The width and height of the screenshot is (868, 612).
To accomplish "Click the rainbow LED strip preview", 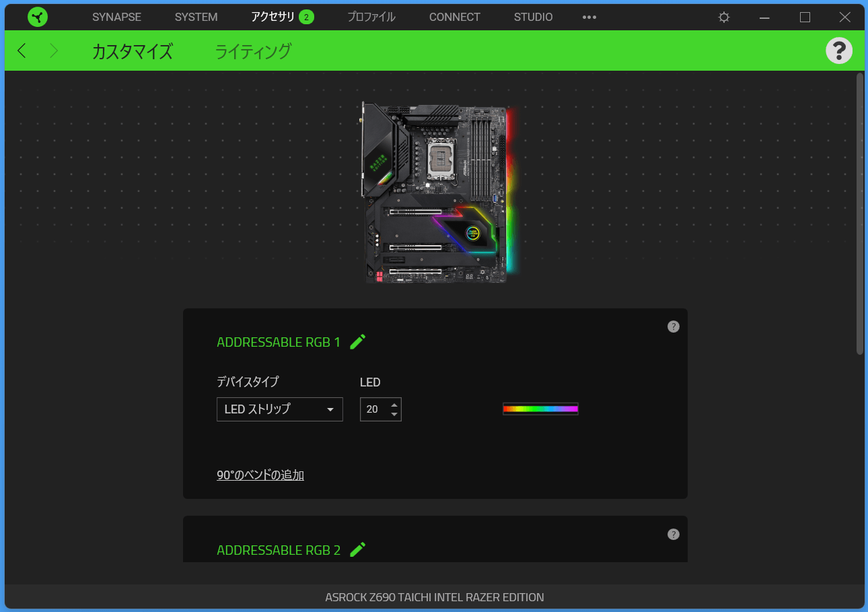I will (541, 409).
